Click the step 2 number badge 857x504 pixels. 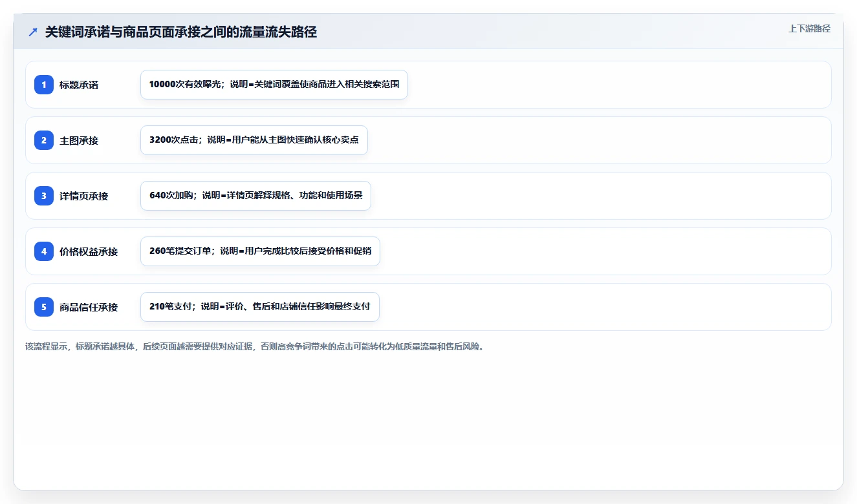(44, 140)
